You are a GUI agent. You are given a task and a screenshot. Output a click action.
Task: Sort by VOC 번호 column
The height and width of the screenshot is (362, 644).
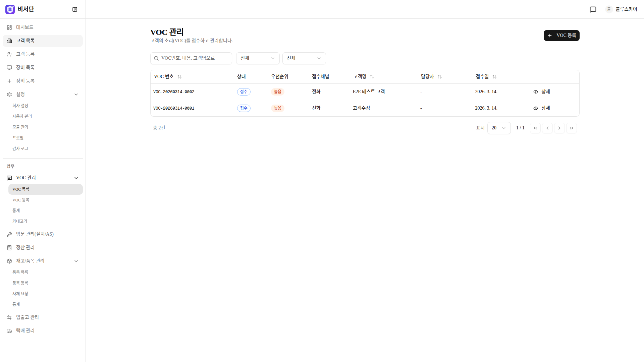(x=168, y=77)
